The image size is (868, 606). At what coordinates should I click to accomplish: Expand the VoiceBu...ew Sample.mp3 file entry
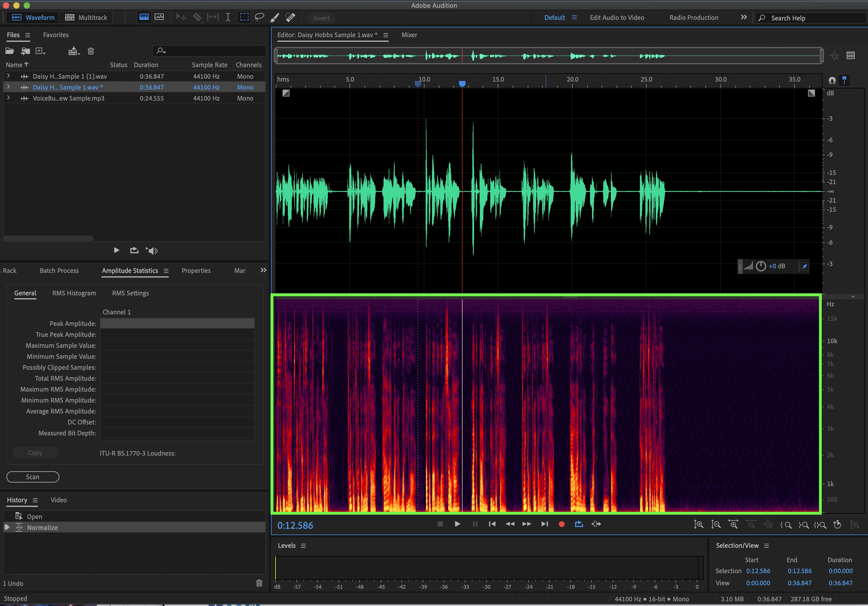coord(8,98)
